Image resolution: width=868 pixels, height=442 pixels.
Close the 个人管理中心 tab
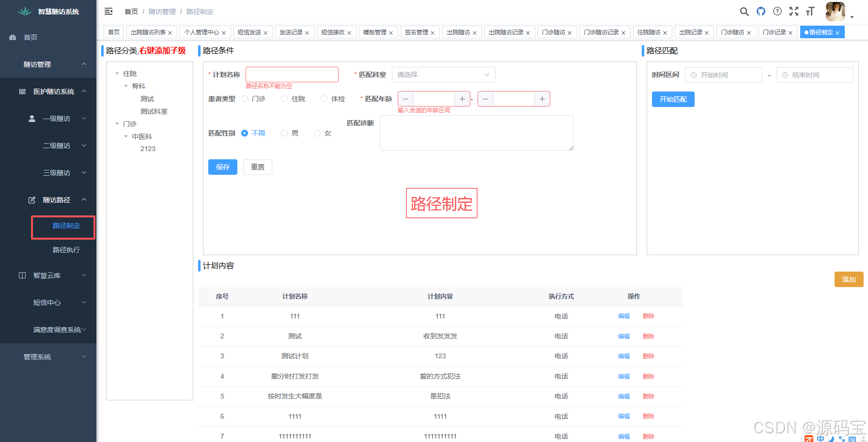tap(224, 33)
